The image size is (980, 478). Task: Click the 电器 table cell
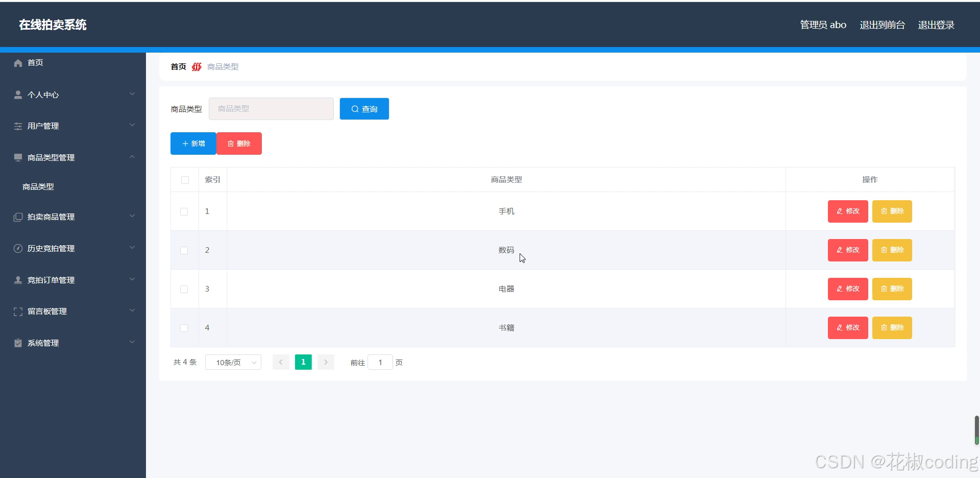click(x=506, y=289)
